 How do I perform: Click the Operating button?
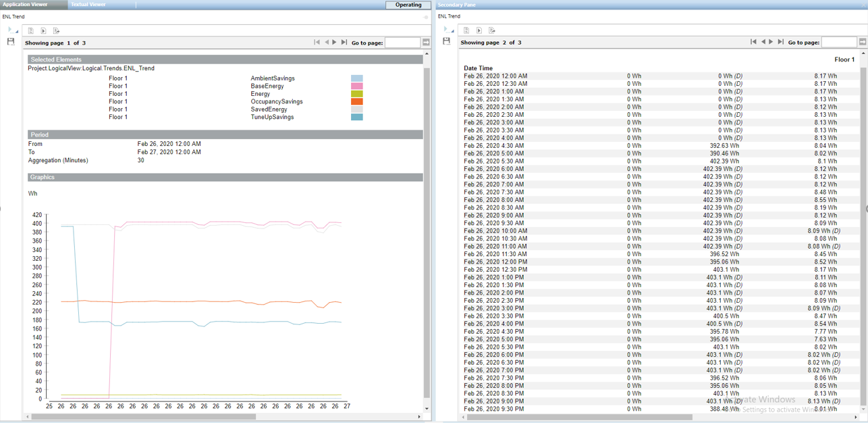[x=408, y=5]
